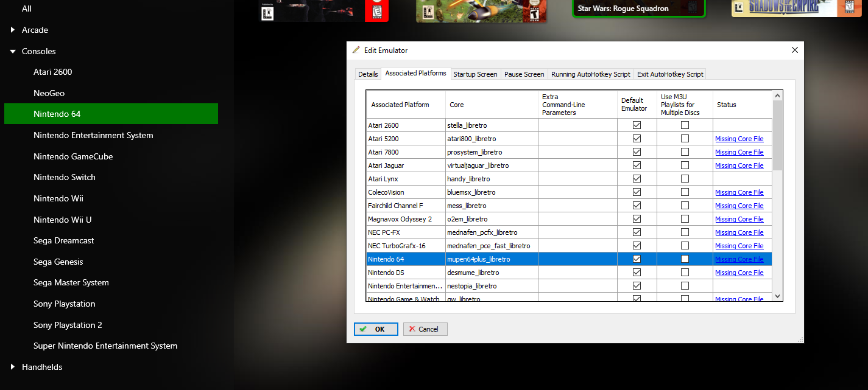Open the Pause Screen tab
Screen dimensions: 868x390
coord(524,74)
